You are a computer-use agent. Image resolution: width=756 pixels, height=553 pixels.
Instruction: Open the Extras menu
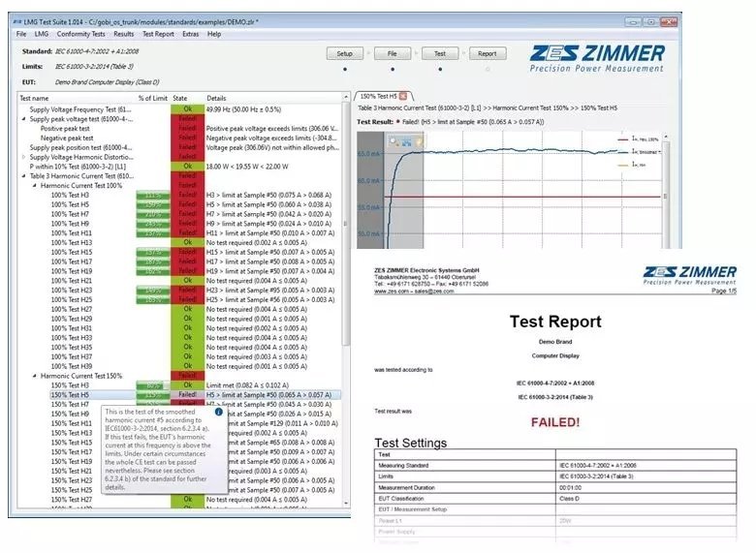click(x=191, y=34)
